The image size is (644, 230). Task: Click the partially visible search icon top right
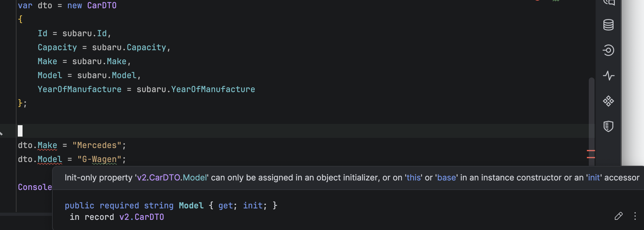pyautogui.click(x=609, y=3)
